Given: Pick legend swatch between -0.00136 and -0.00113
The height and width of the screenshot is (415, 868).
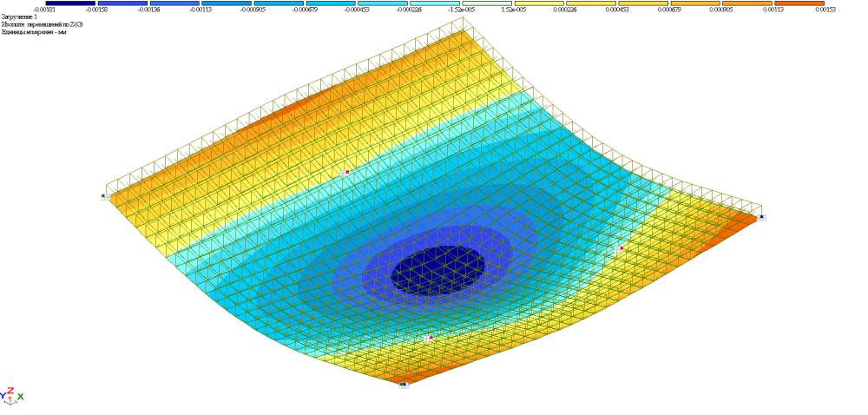Looking at the screenshot, I should 174,3.
